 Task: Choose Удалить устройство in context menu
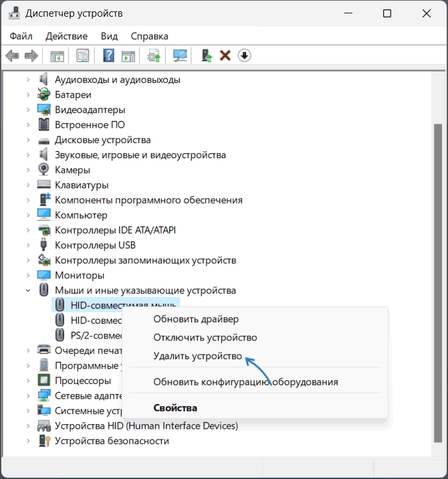click(x=255, y=356)
